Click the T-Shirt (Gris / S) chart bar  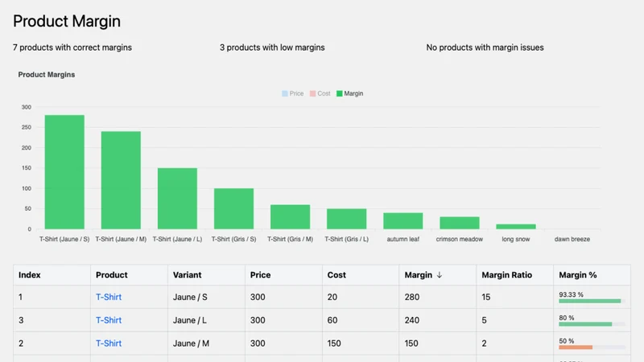coord(233,208)
